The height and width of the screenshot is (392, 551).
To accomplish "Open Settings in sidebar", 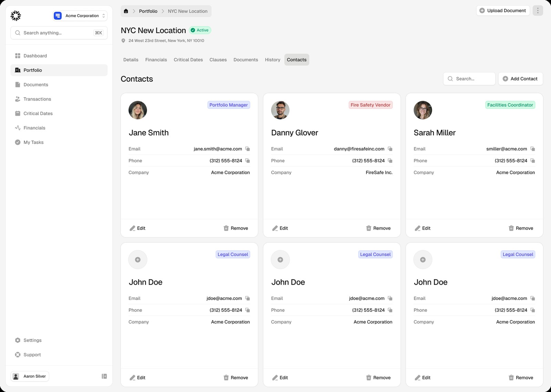I will tap(59, 340).
